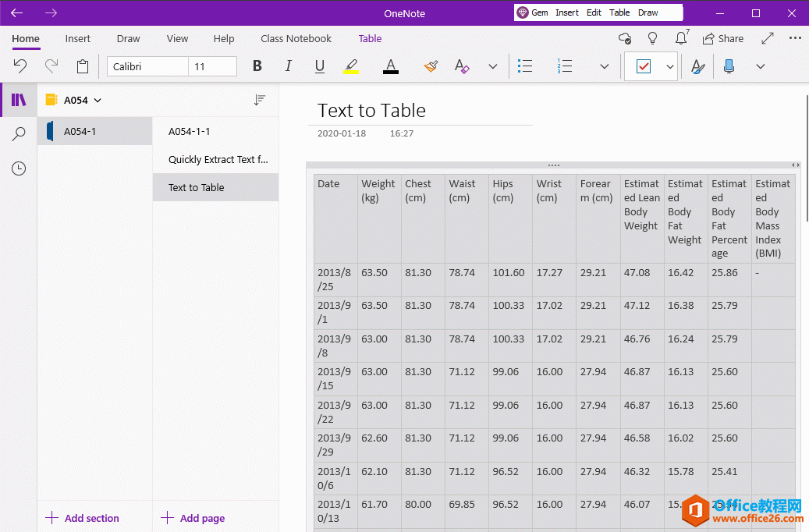The width and height of the screenshot is (809, 532).
Task: Select the Quickly Extract Text page
Action: tap(217, 159)
